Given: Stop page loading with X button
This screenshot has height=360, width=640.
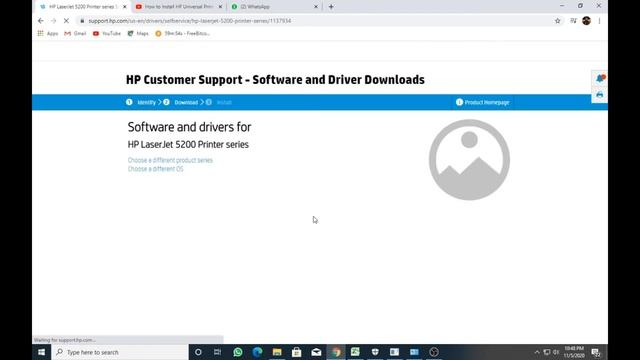Looking at the screenshot, I should (66, 21).
